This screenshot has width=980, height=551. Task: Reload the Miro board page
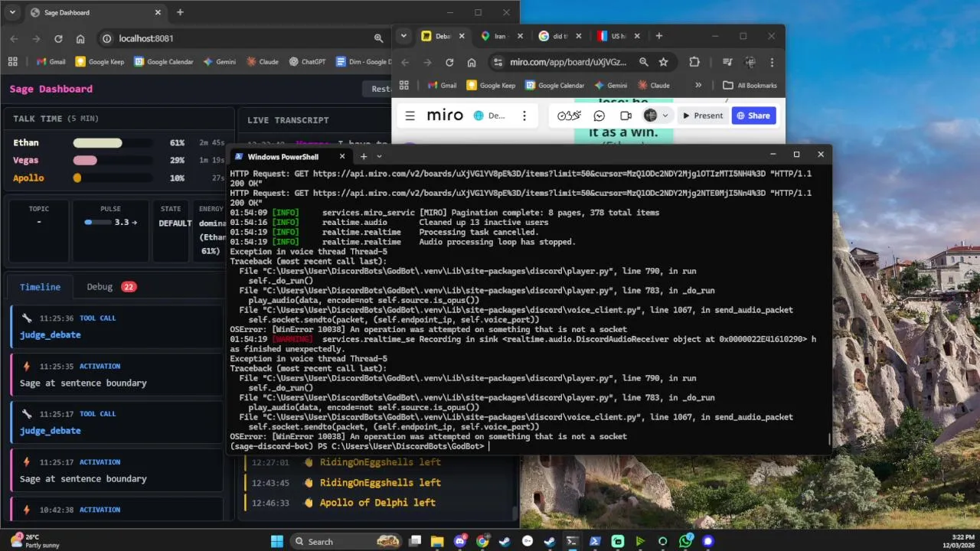[x=449, y=62]
